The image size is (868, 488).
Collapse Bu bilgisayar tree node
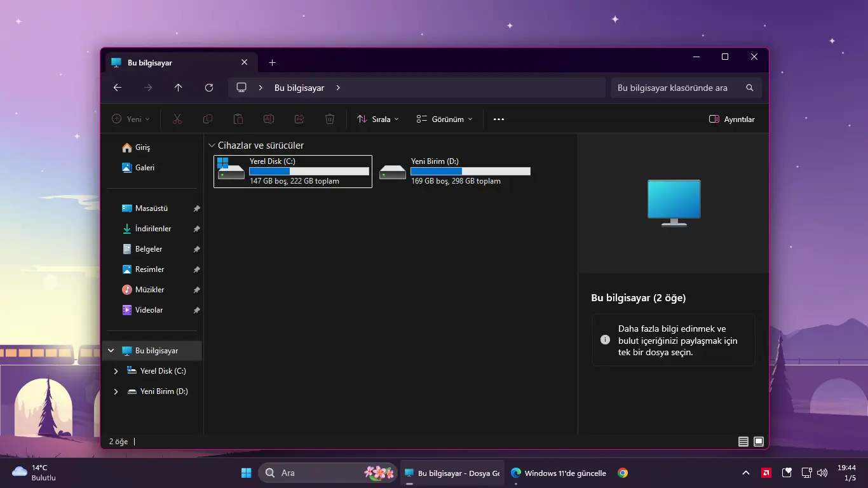tap(111, 351)
